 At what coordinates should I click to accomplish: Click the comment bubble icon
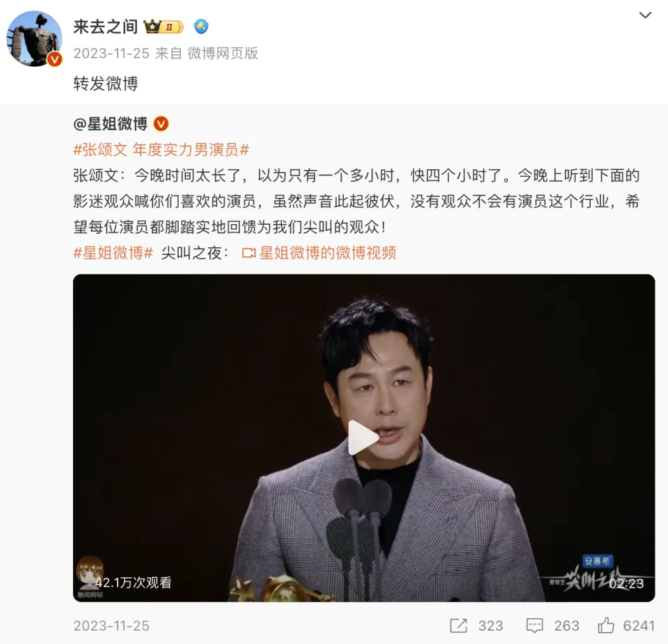tap(534, 625)
